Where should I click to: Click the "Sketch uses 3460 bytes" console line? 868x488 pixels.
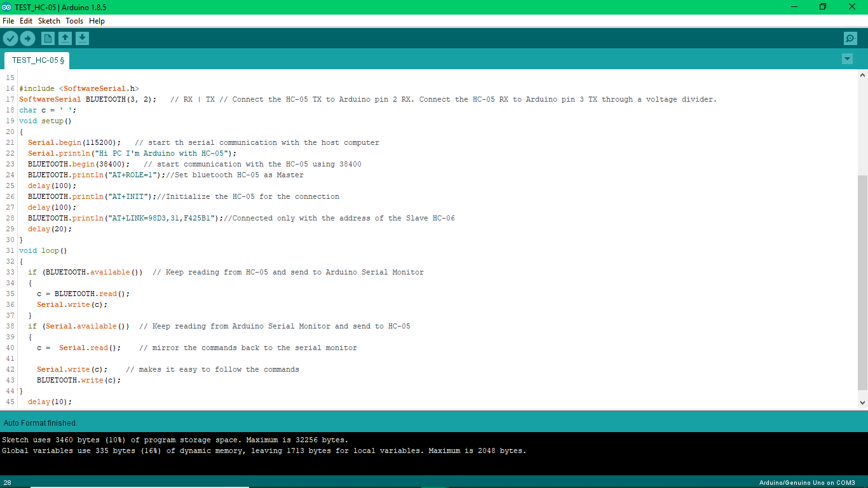click(175, 440)
